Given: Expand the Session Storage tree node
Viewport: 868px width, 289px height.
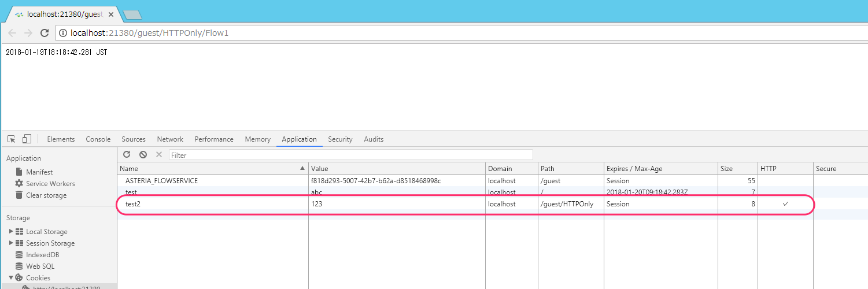Looking at the screenshot, I should (11, 243).
